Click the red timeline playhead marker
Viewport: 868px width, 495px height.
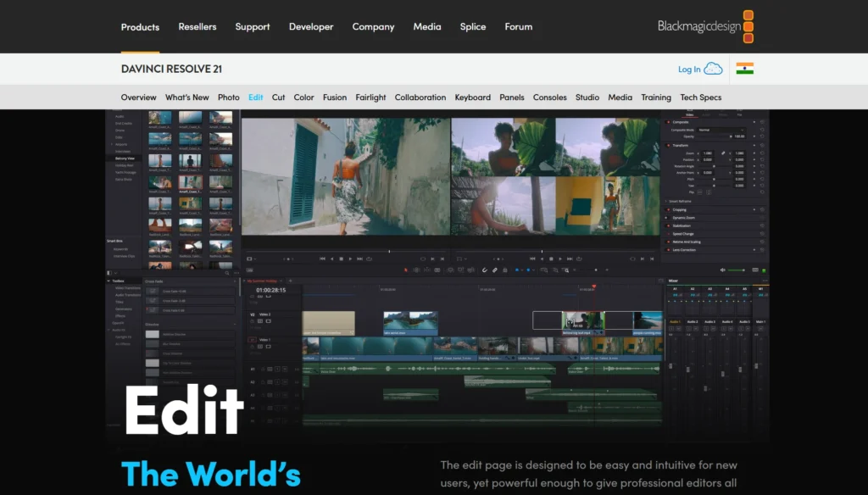tap(594, 286)
